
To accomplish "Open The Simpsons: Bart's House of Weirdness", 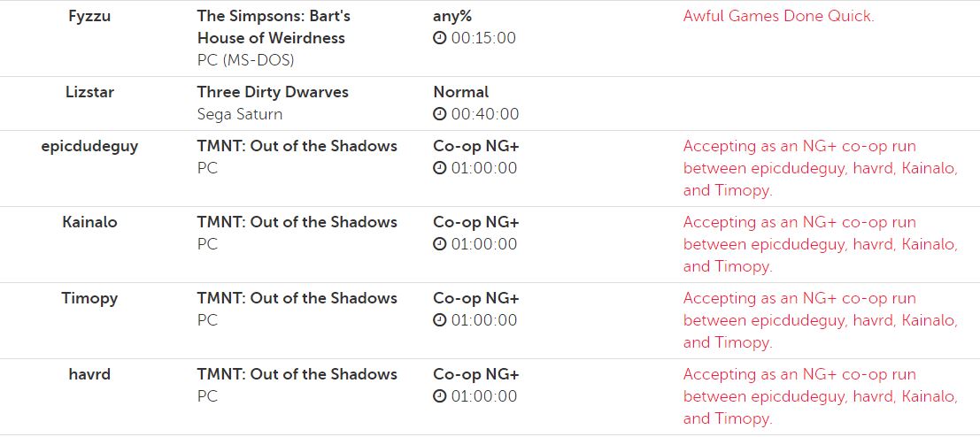I will click(273, 27).
